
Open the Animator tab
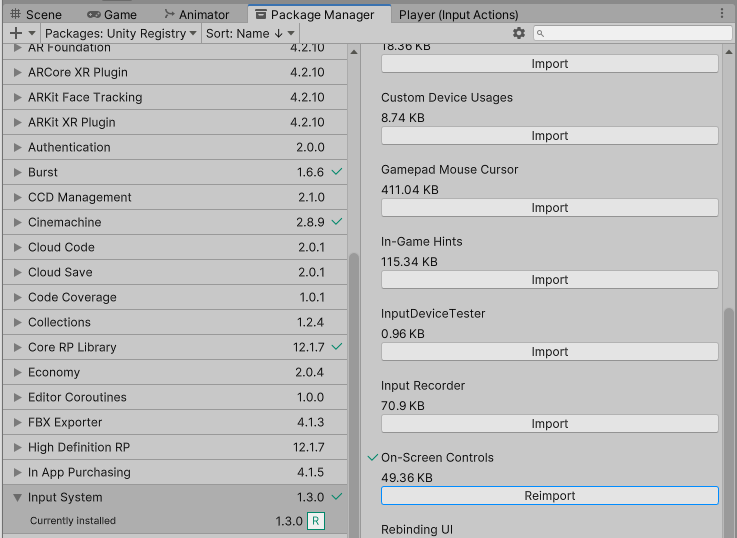[196, 15]
